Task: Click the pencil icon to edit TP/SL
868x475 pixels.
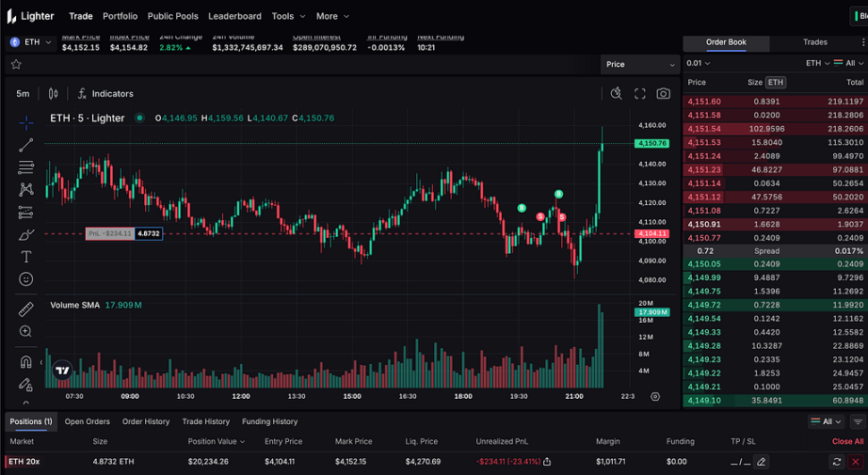Action: tap(761, 462)
